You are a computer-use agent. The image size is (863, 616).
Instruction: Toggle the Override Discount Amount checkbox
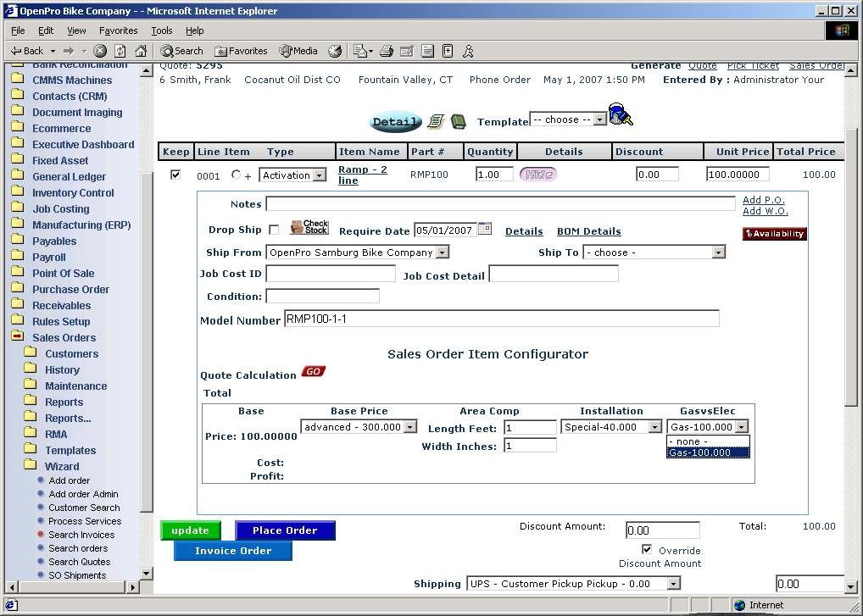coord(647,550)
